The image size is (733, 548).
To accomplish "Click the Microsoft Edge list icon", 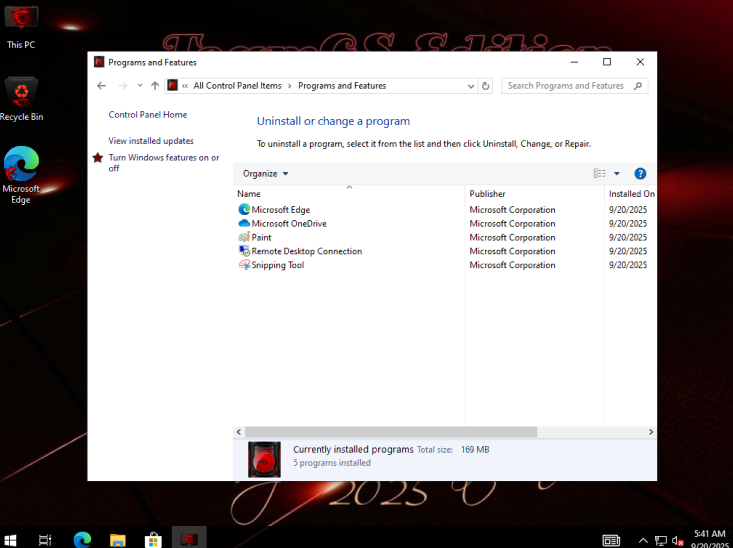I will 244,209.
